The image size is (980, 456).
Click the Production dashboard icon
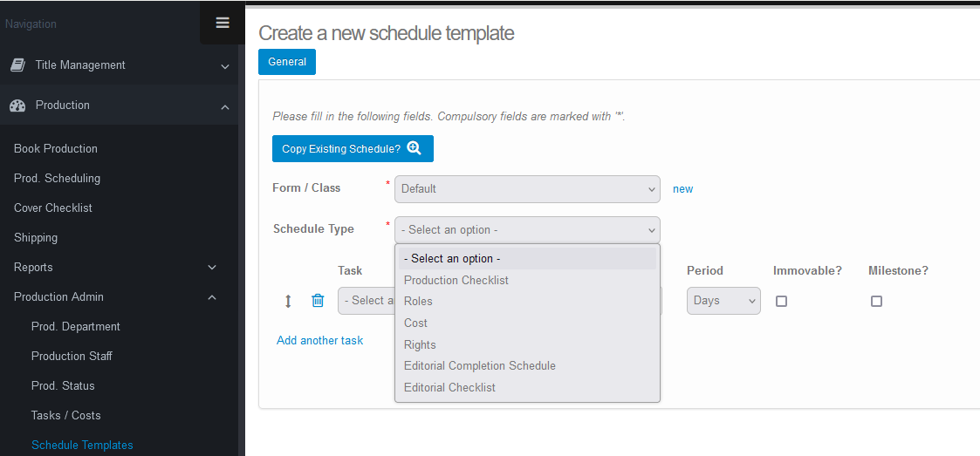17,105
